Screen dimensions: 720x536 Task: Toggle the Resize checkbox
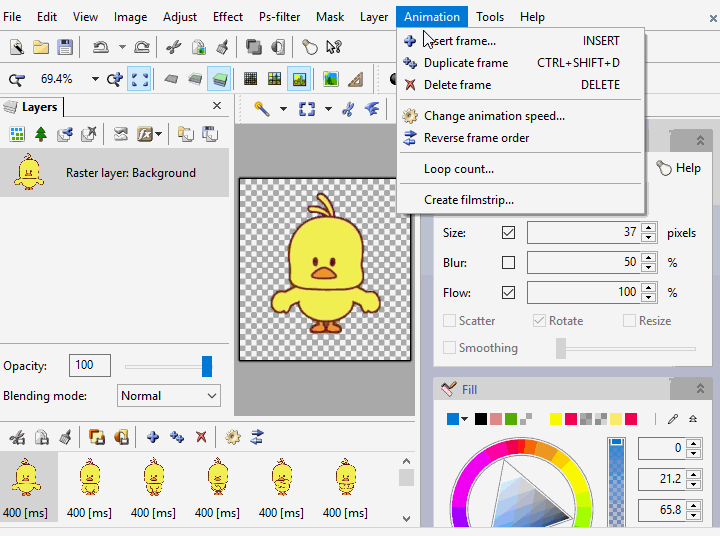click(x=630, y=321)
